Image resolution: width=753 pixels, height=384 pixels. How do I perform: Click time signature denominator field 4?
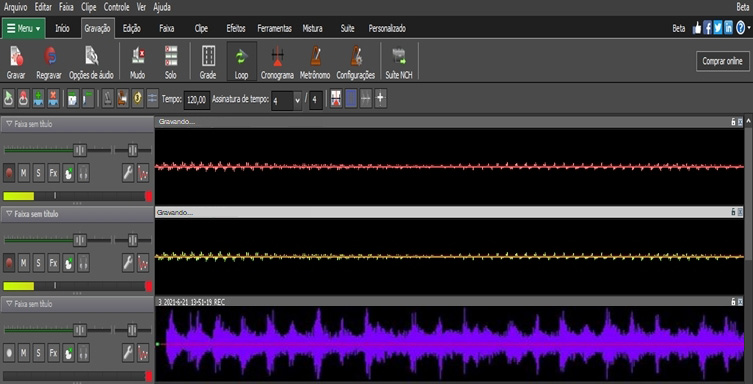316,100
